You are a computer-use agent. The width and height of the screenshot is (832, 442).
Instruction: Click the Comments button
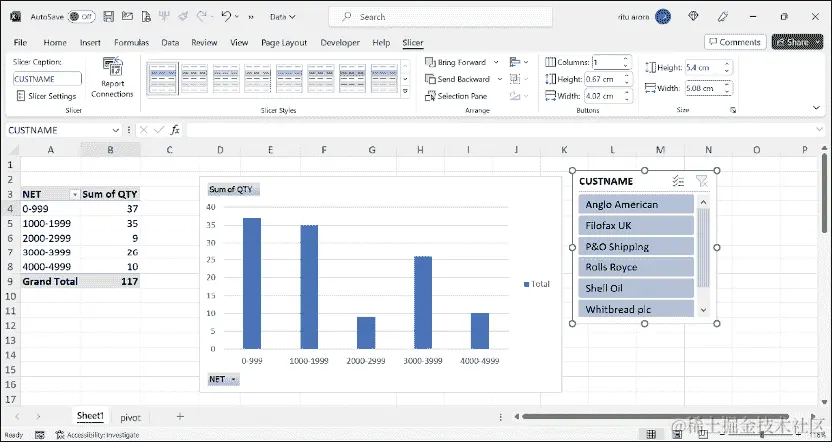coord(735,42)
